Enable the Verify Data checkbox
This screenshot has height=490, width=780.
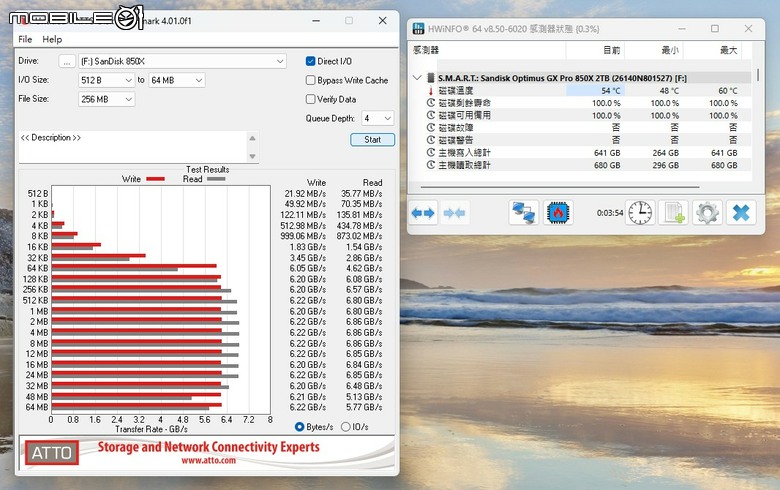[310, 99]
